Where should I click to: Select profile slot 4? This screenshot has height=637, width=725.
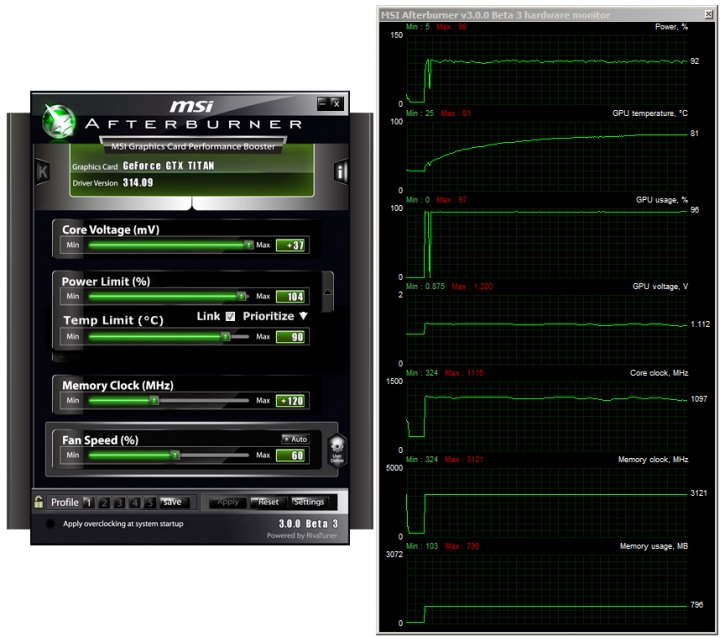pyautogui.click(x=135, y=502)
